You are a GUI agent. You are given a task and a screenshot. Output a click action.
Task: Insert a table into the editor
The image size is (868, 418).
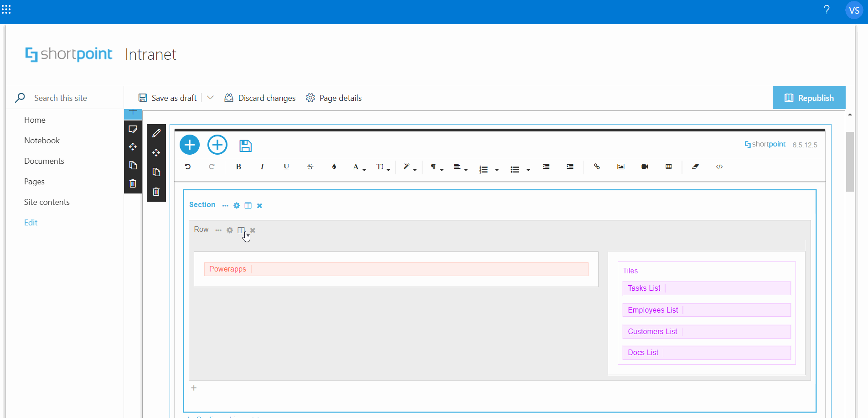tap(668, 167)
